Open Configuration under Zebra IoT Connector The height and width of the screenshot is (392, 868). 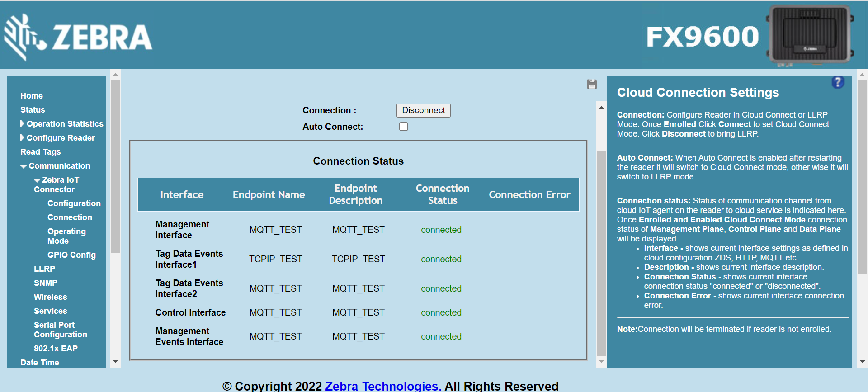click(x=74, y=203)
